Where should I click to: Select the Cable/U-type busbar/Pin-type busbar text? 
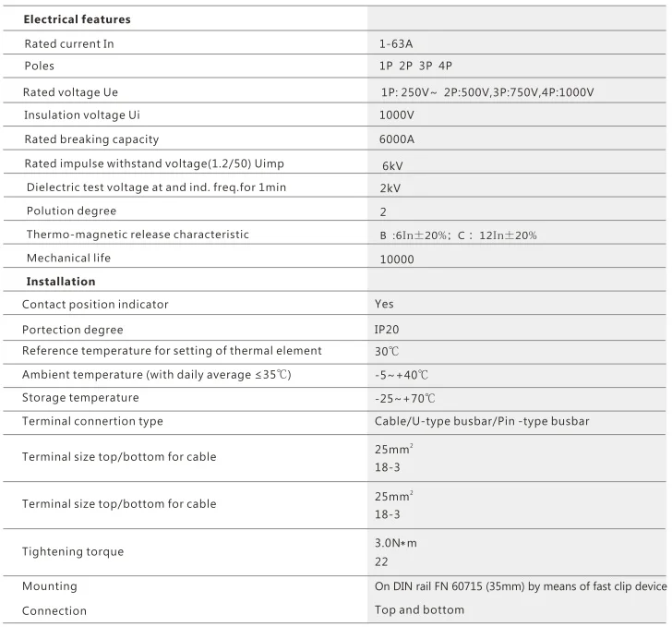click(x=482, y=421)
